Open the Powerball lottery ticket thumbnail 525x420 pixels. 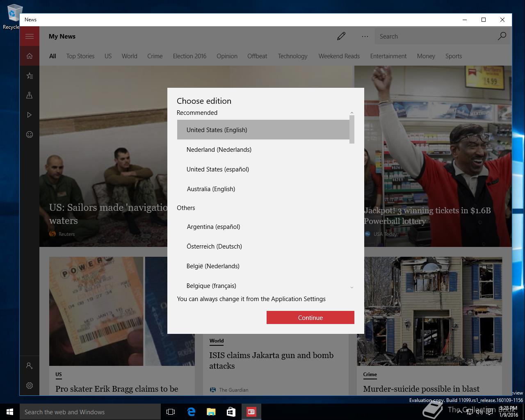click(122, 311)
